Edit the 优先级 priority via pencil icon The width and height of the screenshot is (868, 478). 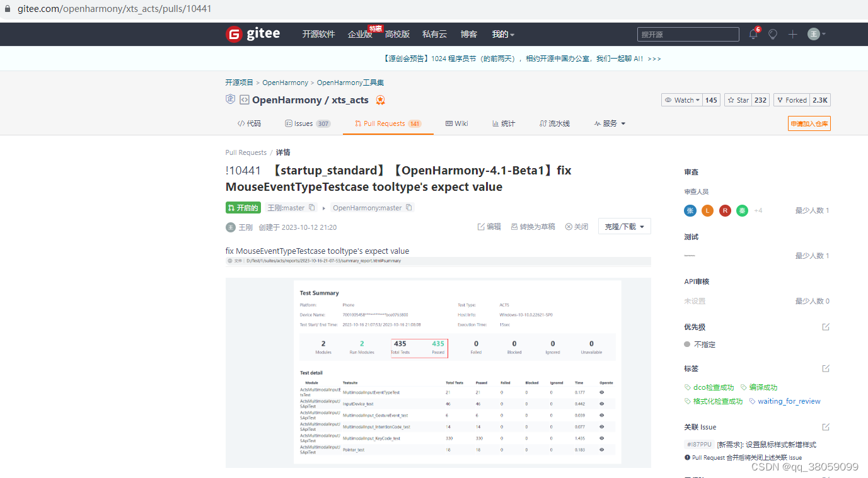click(826, 327)
